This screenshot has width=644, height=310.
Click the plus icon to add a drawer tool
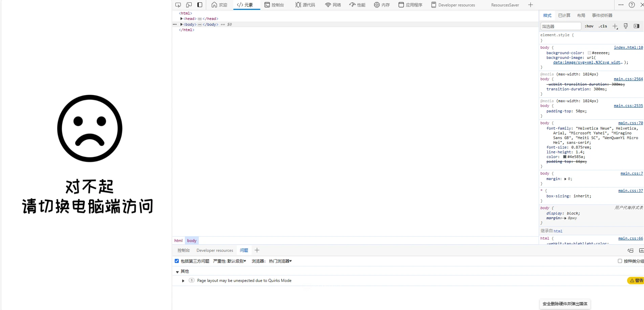257,250
